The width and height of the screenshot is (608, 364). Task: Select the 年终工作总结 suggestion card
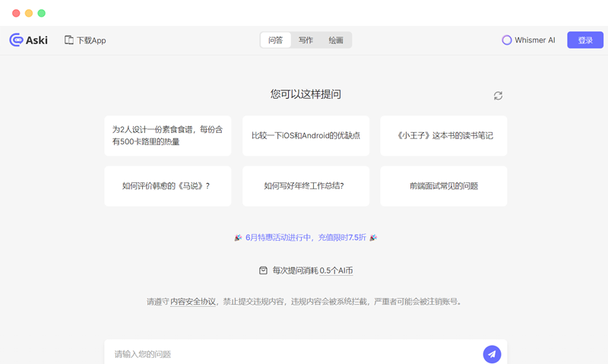306,186
